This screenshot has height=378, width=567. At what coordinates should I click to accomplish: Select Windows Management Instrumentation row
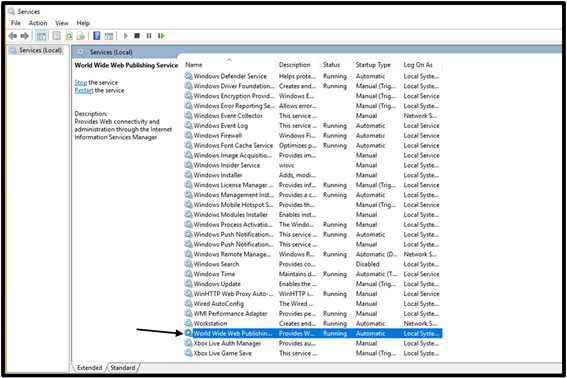[313, 195]
